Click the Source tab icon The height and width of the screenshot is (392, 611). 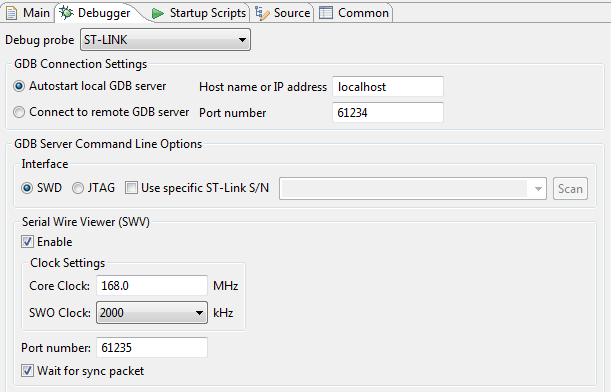[x=262, y=13]
